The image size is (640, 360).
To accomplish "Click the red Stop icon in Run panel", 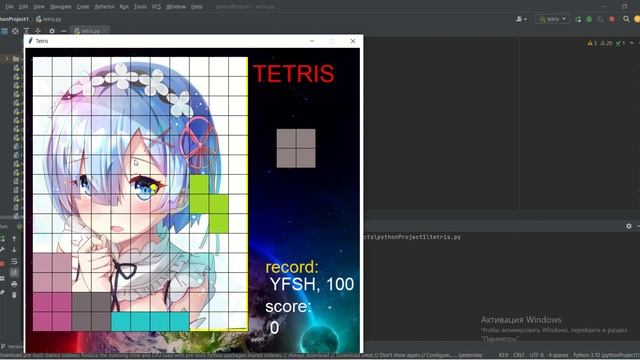I will coord(2,264).
